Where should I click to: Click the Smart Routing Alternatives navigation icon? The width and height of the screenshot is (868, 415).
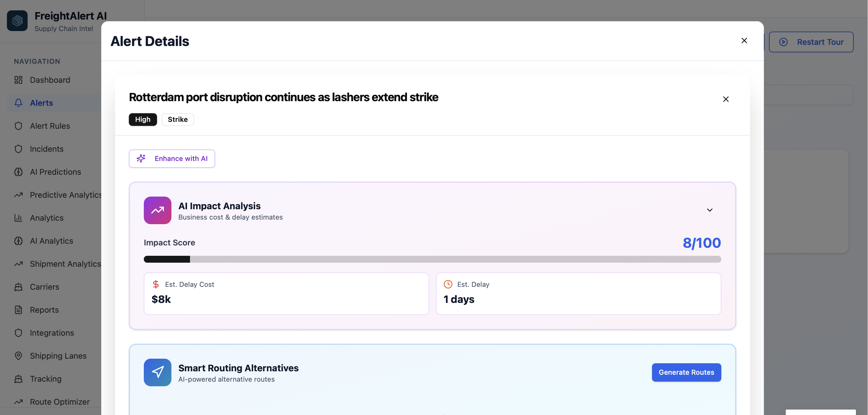point(157,372)
